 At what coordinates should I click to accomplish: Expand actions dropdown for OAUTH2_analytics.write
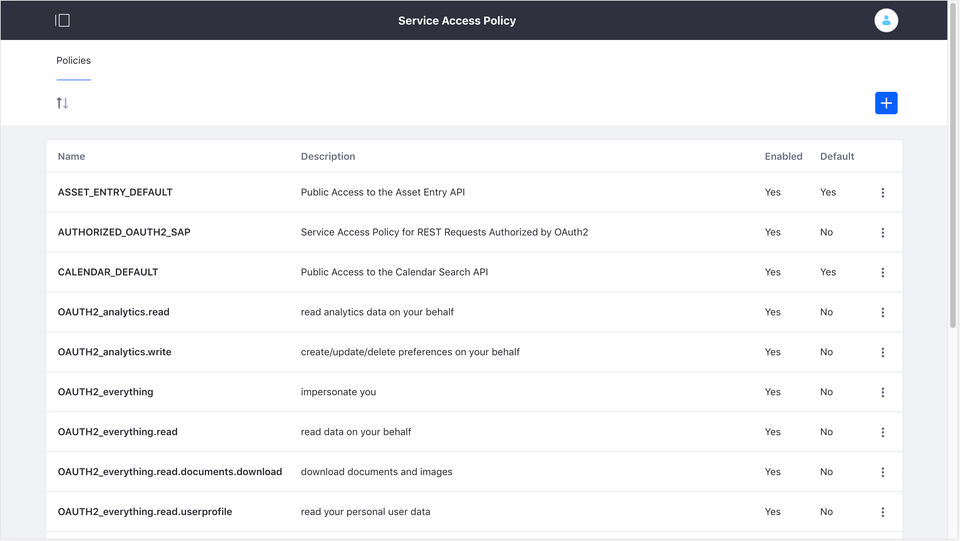tap(882, 353)
